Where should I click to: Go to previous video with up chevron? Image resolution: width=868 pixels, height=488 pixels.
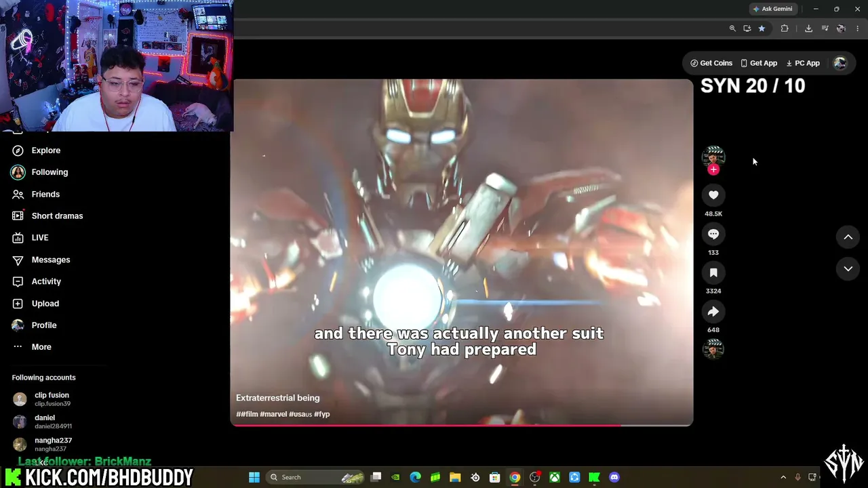click(x=848, y=237)
